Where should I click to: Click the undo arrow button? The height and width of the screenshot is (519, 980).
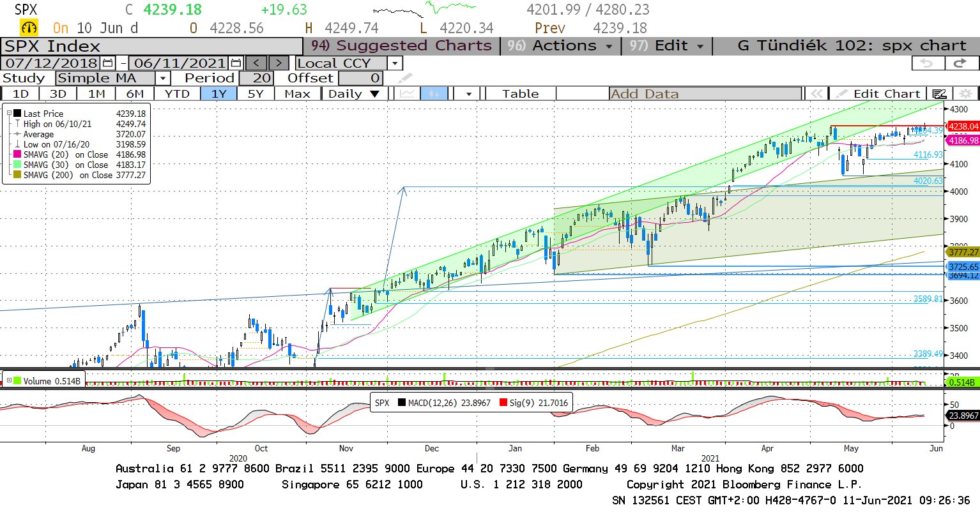(927, 63)
